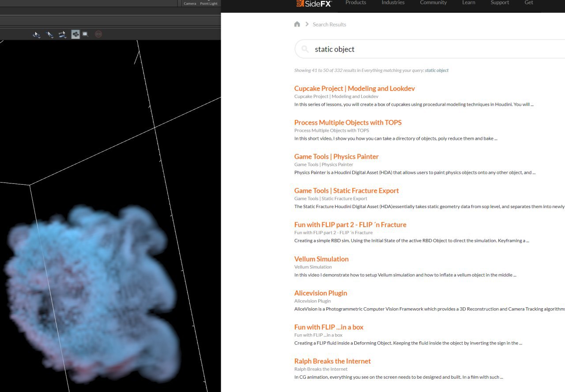Click the home breadcrumb icon
565x392 pixels.
(x=297, y=24)
